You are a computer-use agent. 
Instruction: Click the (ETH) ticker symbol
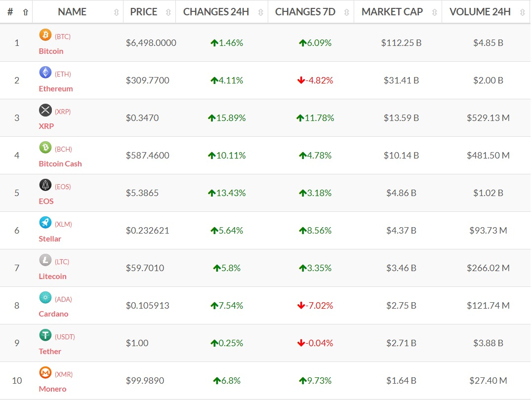(63, 74)
